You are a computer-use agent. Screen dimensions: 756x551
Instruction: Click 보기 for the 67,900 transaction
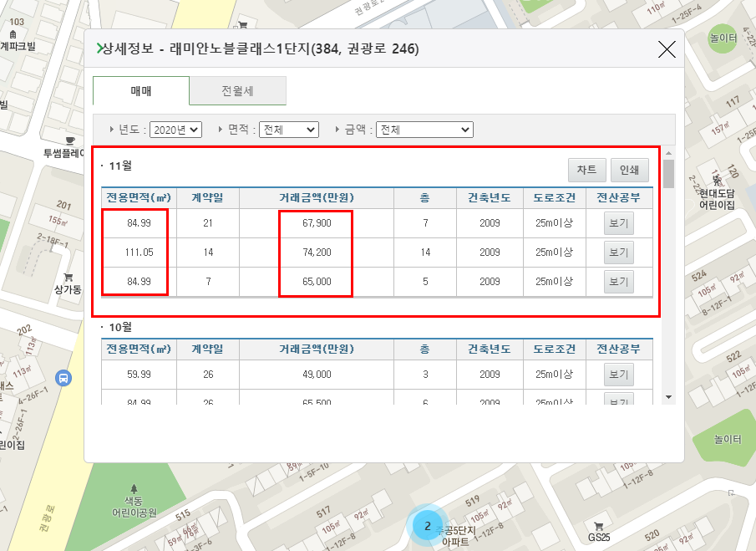click(x=619, y=223)
